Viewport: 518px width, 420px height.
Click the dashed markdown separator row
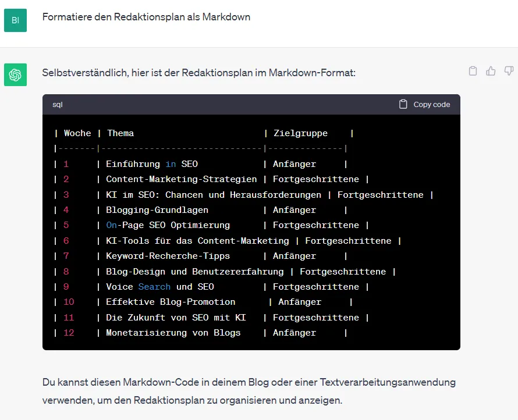(x=201, y=148)
